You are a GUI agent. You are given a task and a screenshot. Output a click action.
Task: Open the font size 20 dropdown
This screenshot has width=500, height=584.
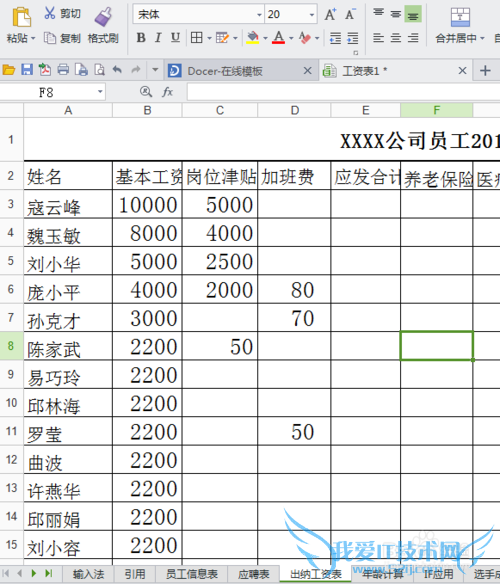tap(312, 15)
